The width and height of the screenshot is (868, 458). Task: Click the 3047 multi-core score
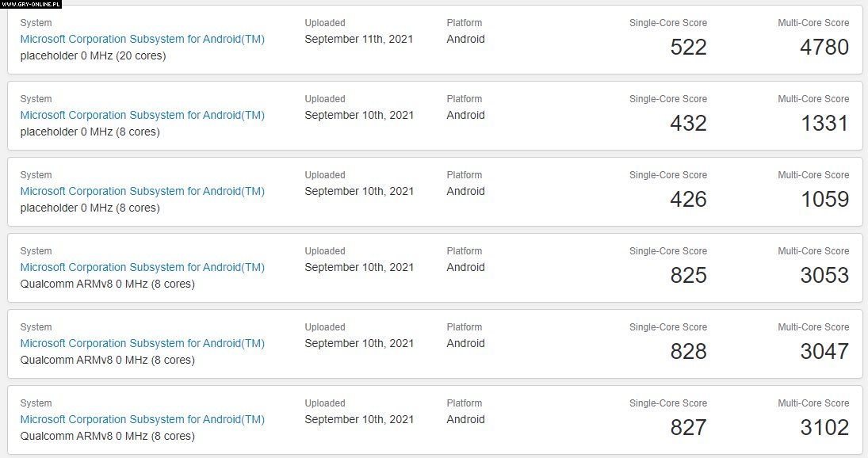824,351
